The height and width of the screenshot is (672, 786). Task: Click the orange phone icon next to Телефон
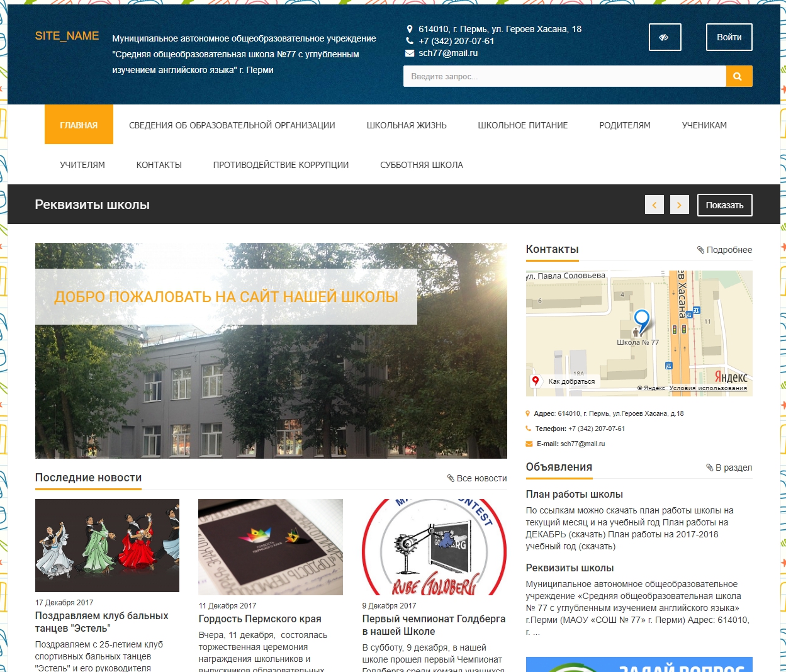click(x=529, y=429)
